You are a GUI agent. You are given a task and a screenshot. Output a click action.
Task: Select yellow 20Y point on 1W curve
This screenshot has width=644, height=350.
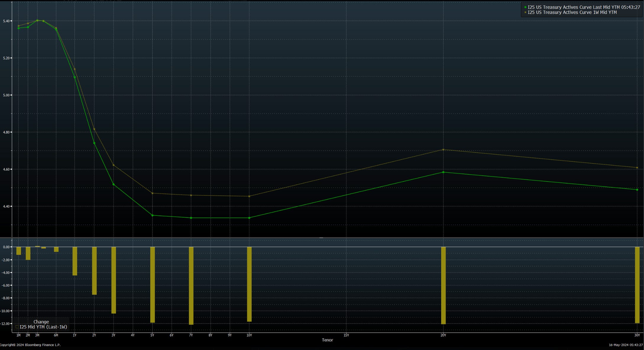443,150
